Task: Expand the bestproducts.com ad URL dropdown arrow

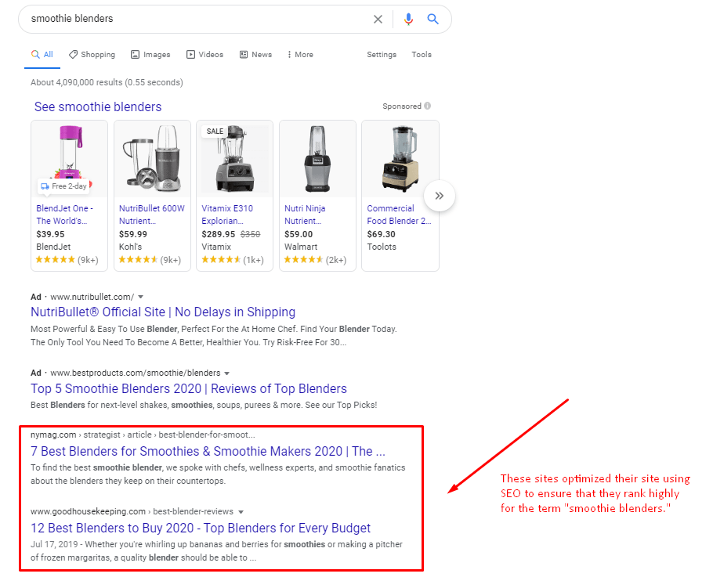Action: [x=226, y=374]
